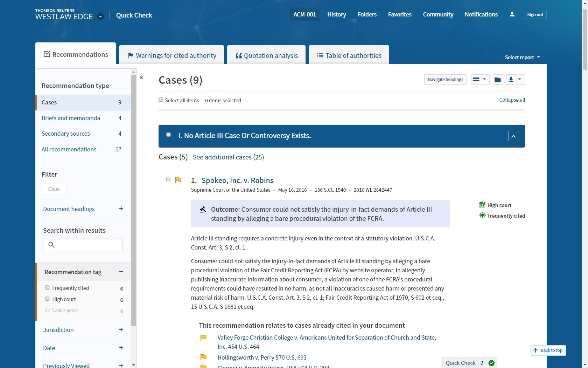The width and height of the screenshot is (588, 368).
Task: Open the Select report dropdown
Action: pyautogui.click(x=522, y=57)
